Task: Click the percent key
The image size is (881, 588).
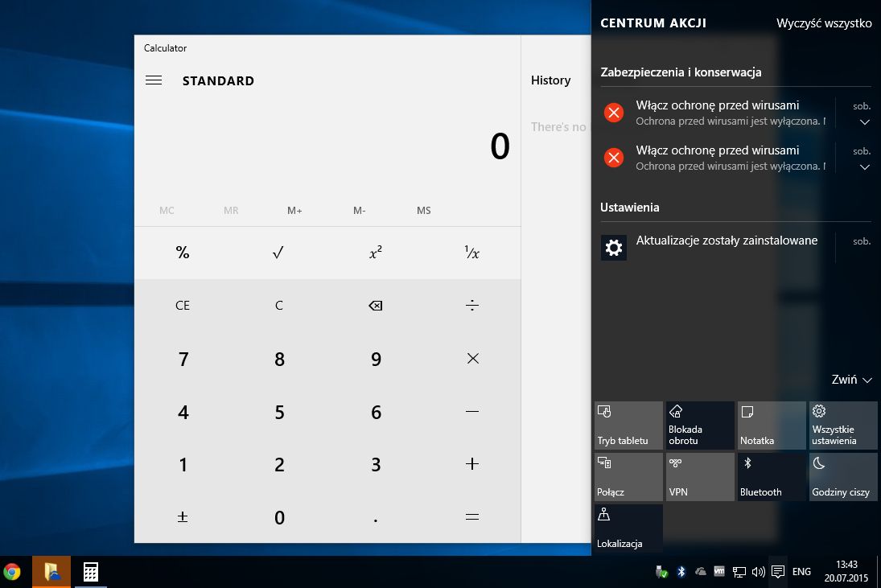Action: [x=183, y=253]
